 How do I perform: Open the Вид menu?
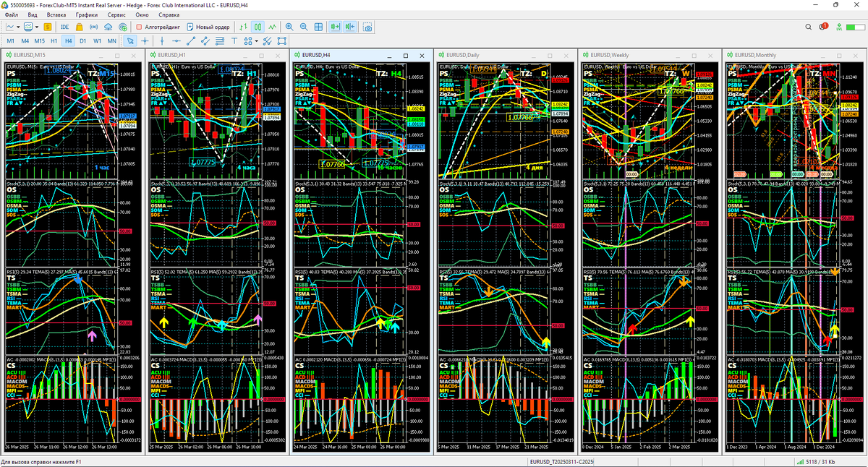(x=33, y=14)
